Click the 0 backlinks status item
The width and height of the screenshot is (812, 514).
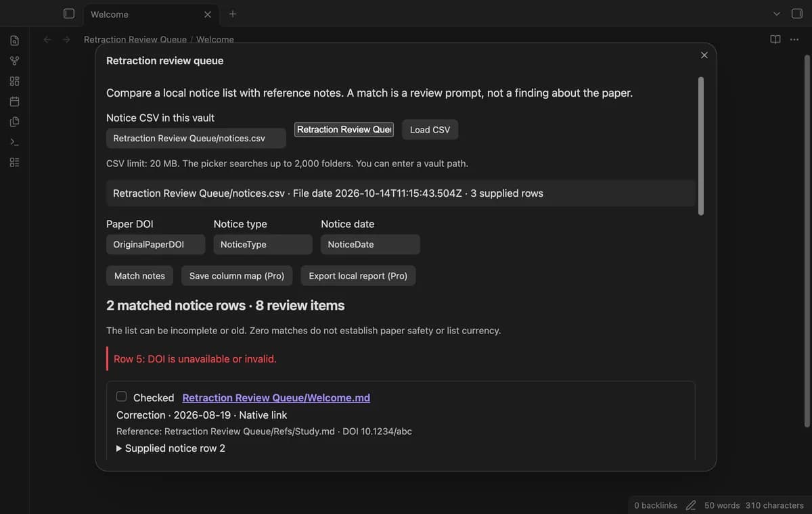tap(655, 505)
